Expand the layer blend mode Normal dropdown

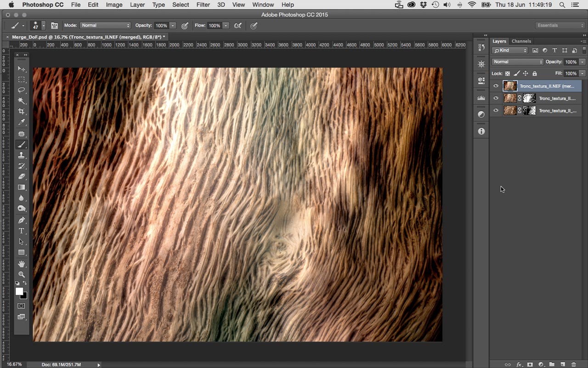[517, 62]
